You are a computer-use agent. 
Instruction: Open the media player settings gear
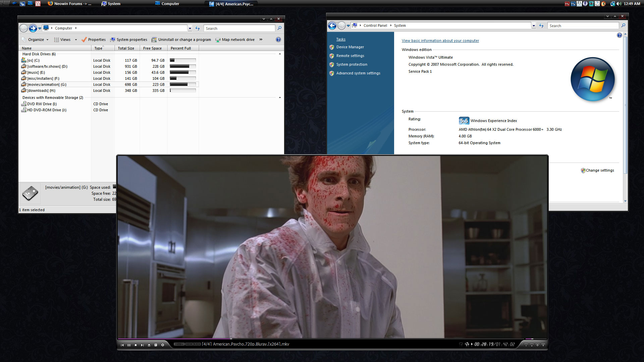click(163, 345)
